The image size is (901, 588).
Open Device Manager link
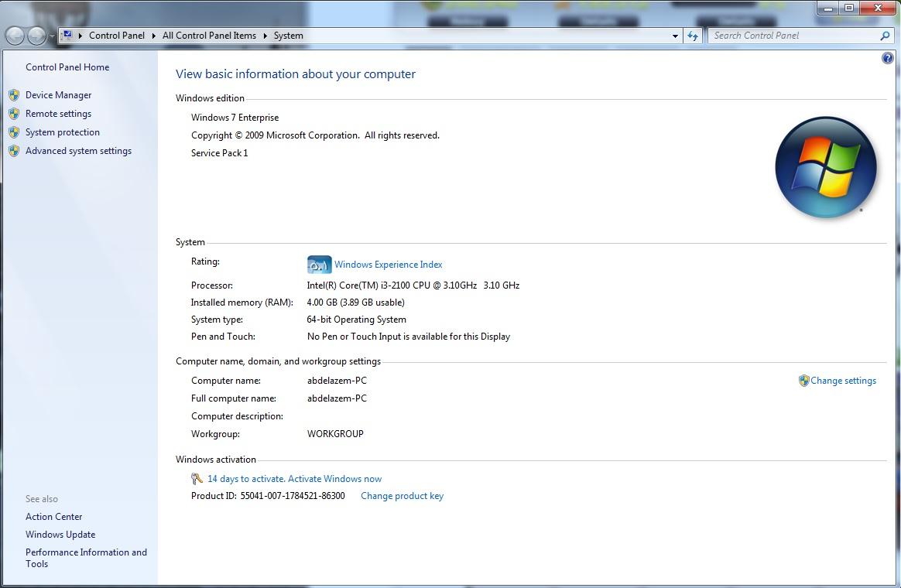click(58, 95)
